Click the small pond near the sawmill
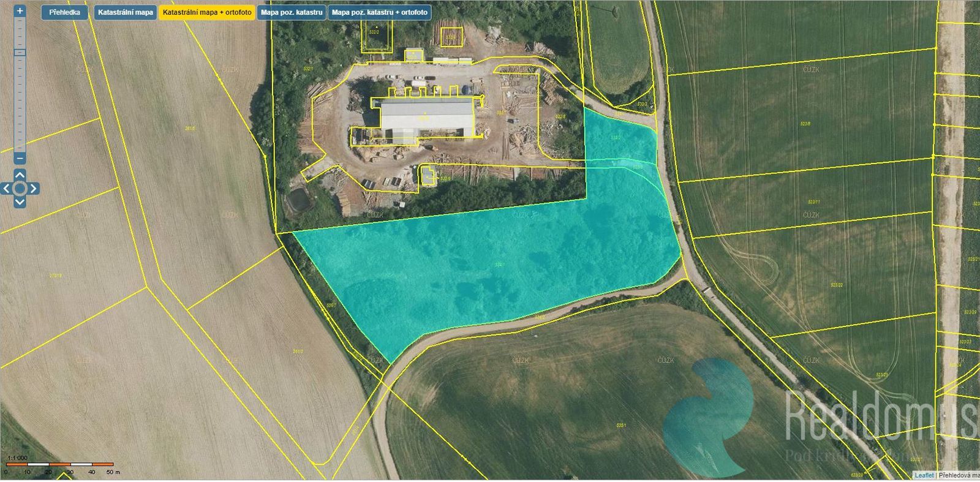The width and height of the screenshot is (980, 482). coord(298,199)
